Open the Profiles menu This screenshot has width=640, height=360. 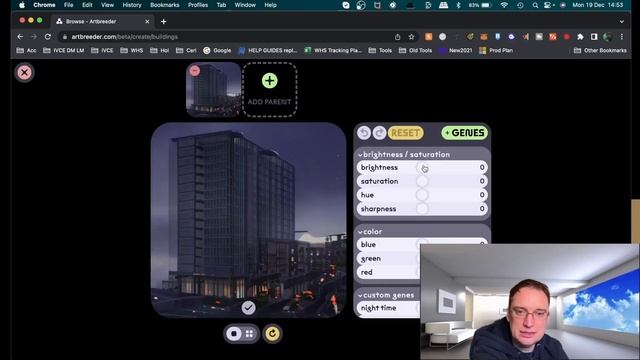(198, 5)
